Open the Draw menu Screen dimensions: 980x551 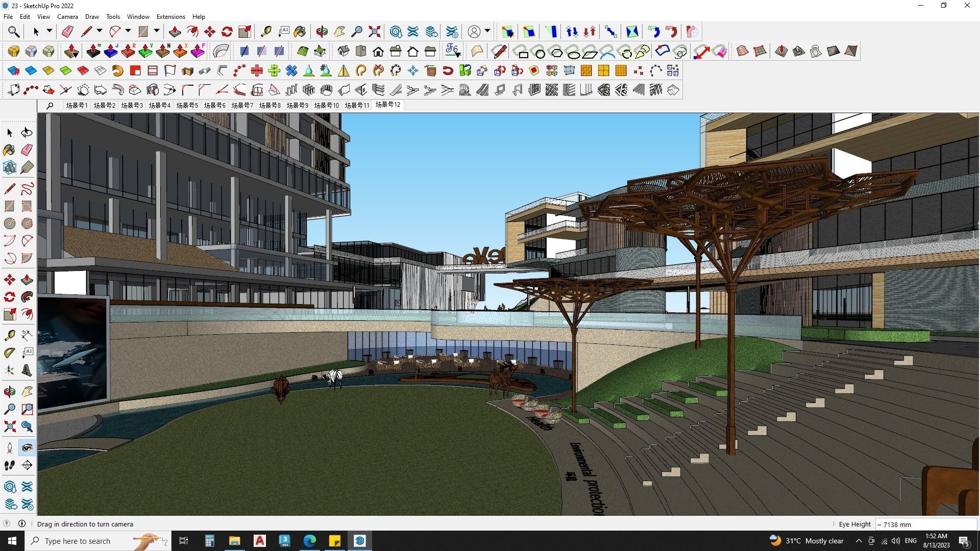coord(92,16)
